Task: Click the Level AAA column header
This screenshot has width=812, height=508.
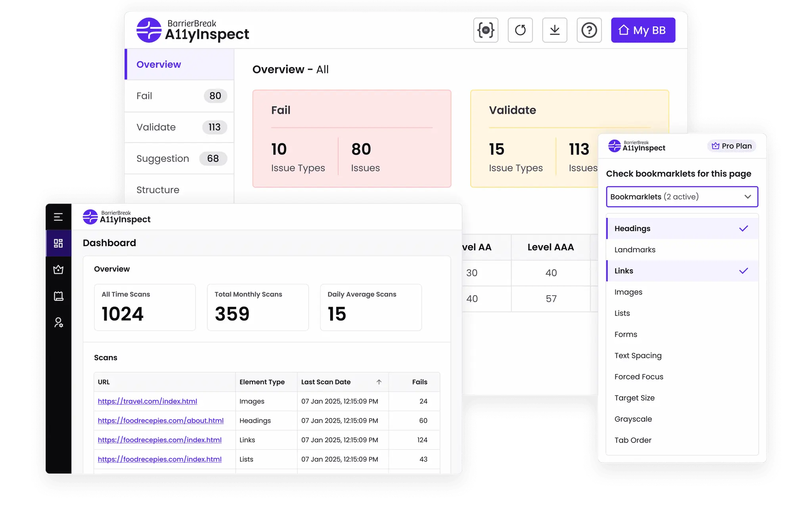Action: click(551, 247)
